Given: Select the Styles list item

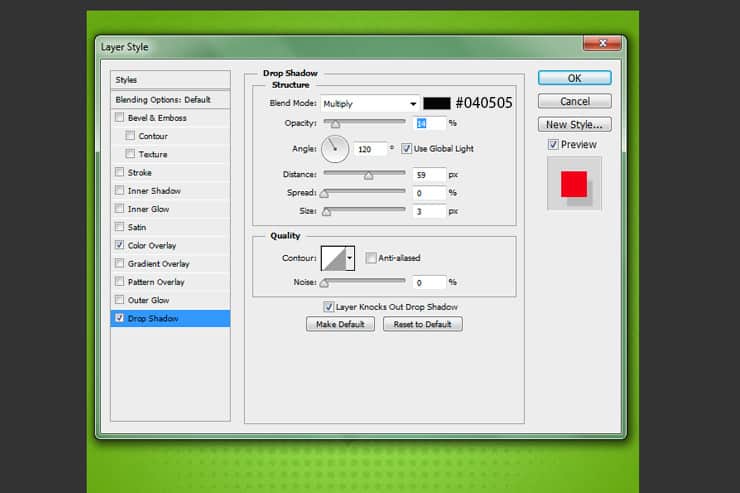Looking at the screenshot, I should [170, 80].
